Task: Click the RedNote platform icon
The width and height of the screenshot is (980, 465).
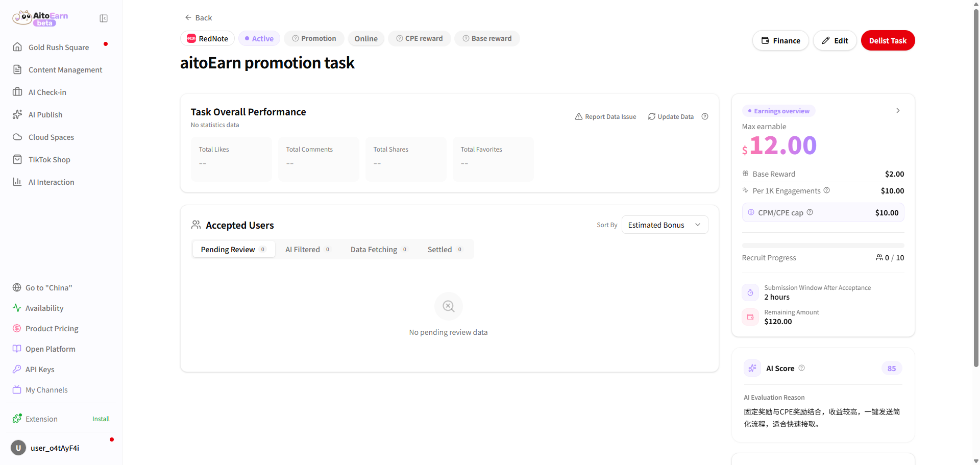Action: pyautogui.click(x=191, y=38)
